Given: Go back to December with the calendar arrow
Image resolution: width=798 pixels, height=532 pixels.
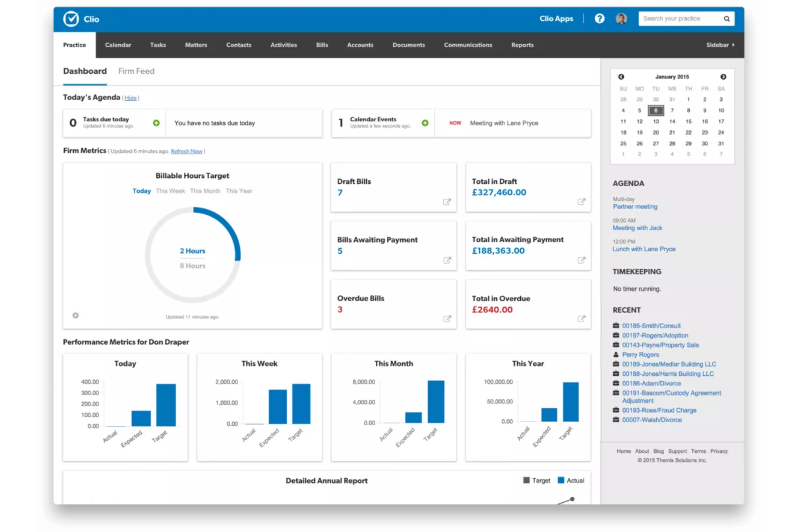Looking at the screenshot, I should click(x=622, y=77).
